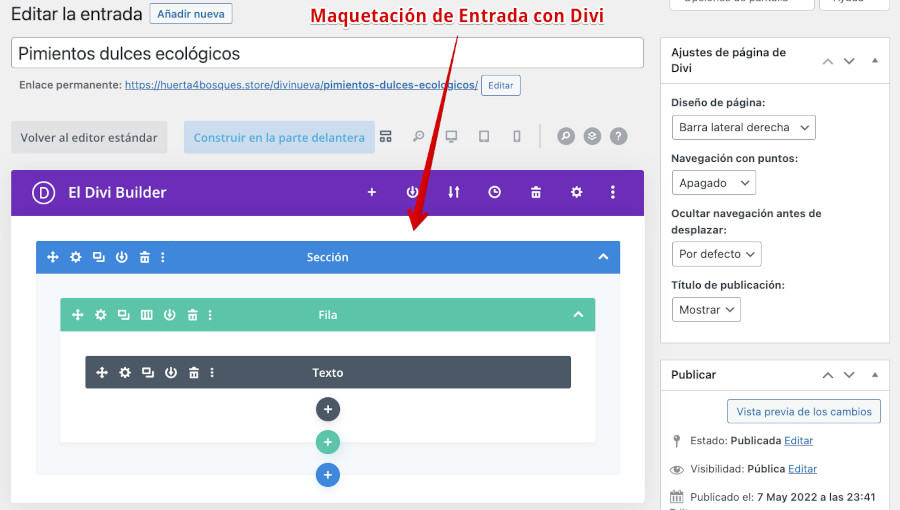Open Diseño de página dropdown
900x510 pixels.
point(743,127)
